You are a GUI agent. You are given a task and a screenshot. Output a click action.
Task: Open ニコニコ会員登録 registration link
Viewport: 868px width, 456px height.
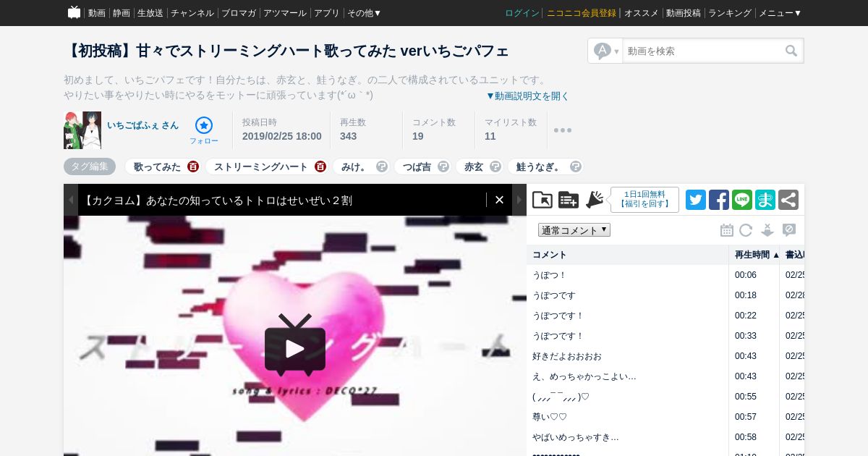tap(582, 13)
